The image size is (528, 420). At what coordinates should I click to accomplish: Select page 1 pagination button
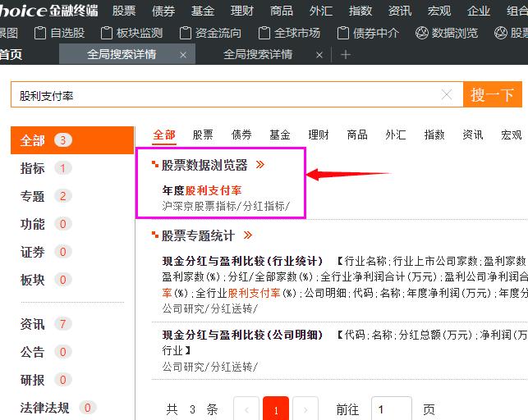pos(276,409)
